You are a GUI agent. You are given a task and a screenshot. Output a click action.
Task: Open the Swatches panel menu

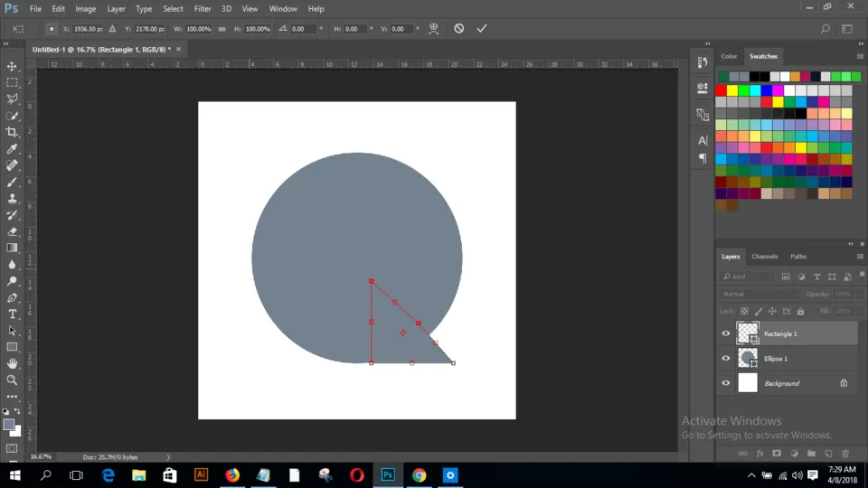pos(860,56)
